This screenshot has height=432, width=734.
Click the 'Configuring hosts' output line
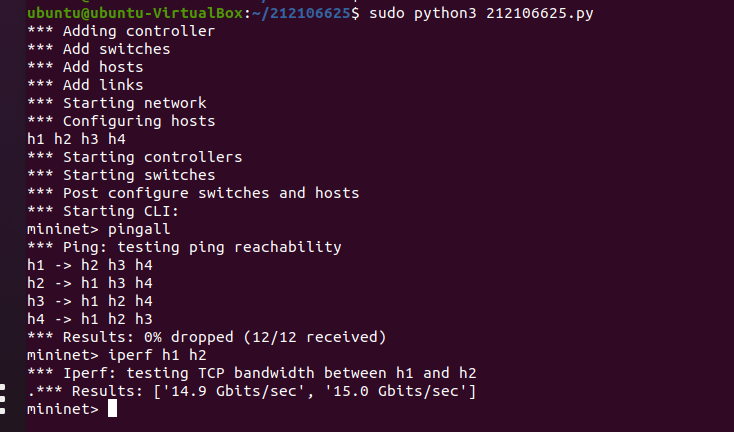[x=138, y=121]
